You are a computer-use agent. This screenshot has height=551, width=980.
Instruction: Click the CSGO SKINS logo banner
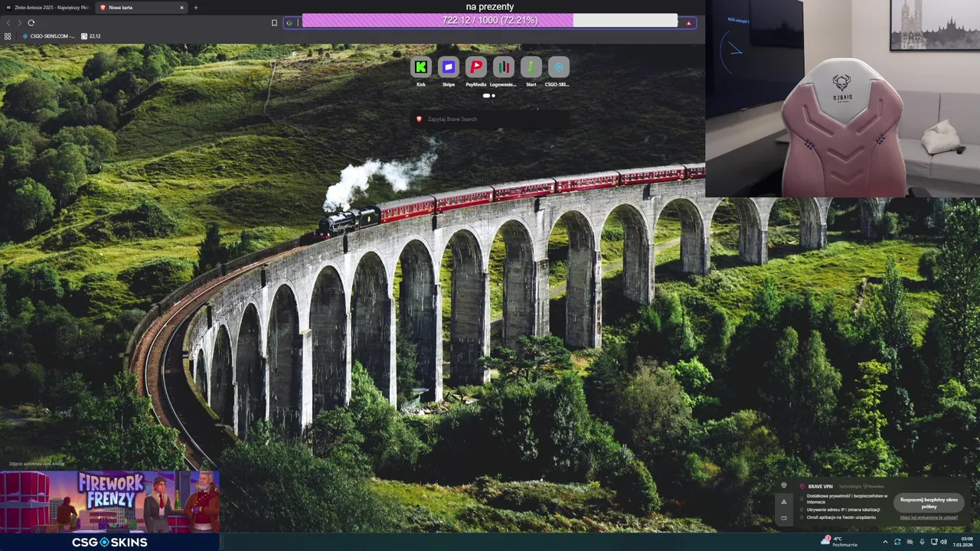(x=110, y=542)
